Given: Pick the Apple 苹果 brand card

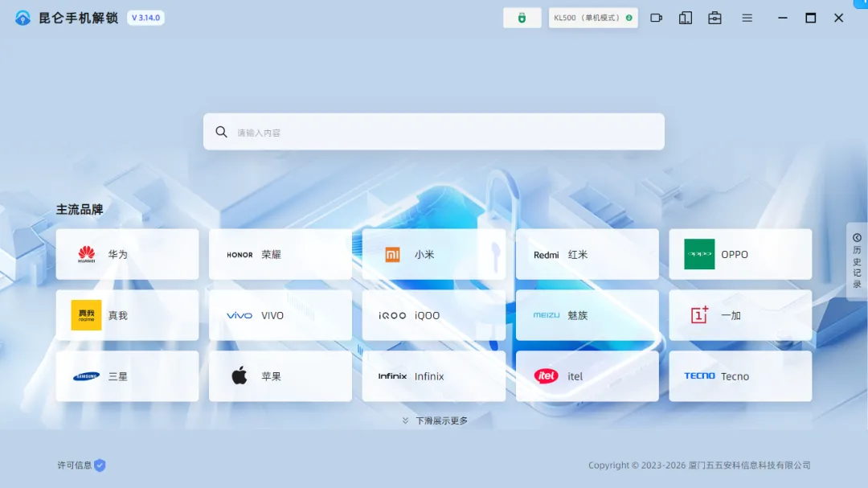Looking at the screenshot, I should pos(280,376).
